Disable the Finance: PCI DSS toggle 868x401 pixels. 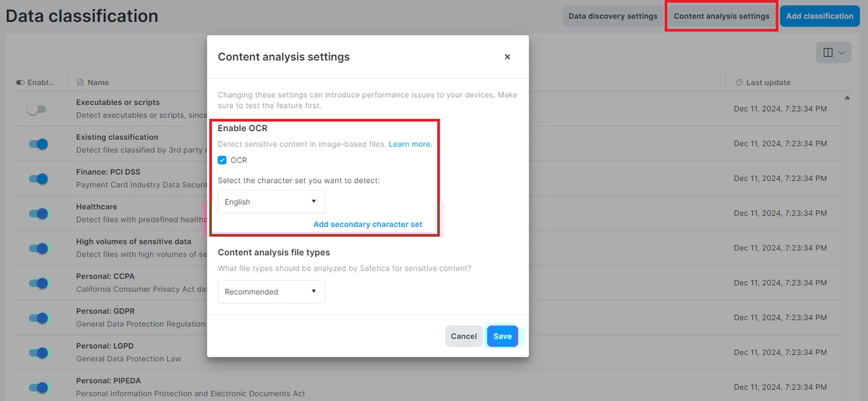pyautogui.click(x=38, y=179)
